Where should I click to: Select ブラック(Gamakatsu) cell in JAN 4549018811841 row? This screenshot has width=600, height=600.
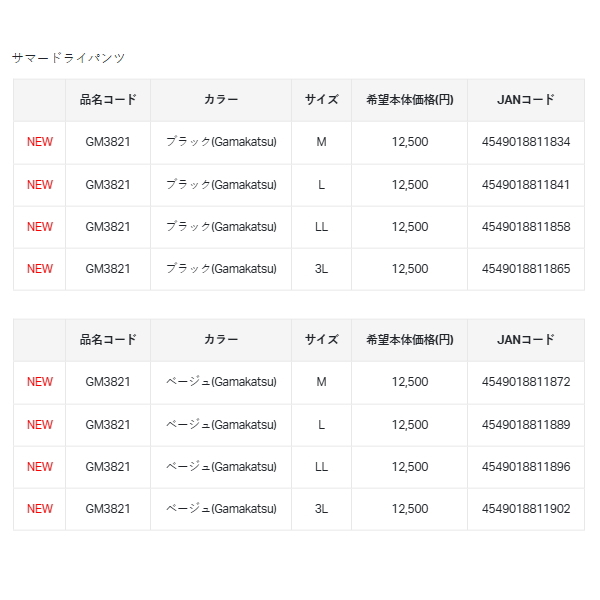[221, 185]
